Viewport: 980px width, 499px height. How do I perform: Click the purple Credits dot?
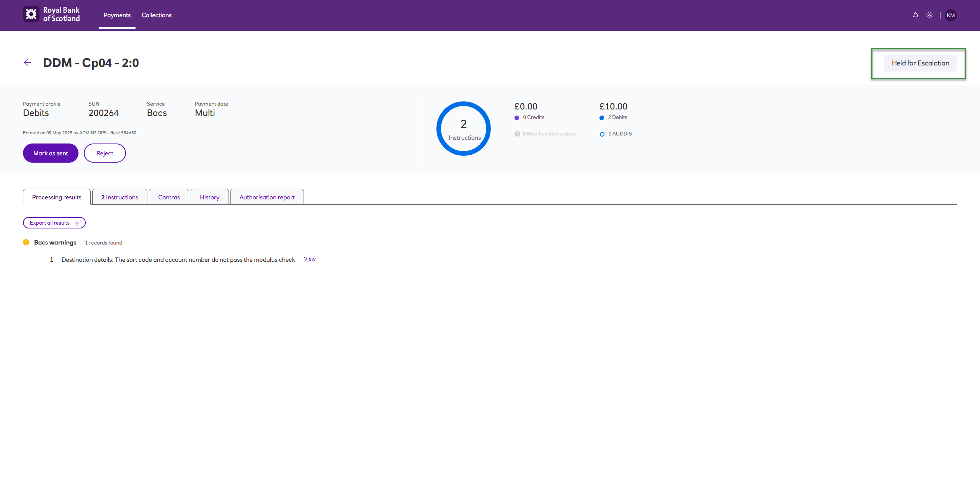[x=517, y=118]
